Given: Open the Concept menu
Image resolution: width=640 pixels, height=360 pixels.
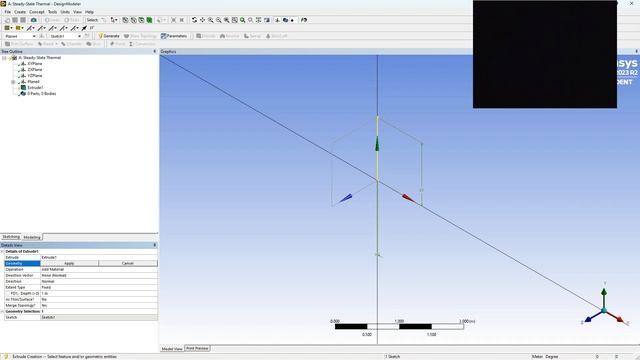Looking at the screenshot, I should (x=37, y=12).
